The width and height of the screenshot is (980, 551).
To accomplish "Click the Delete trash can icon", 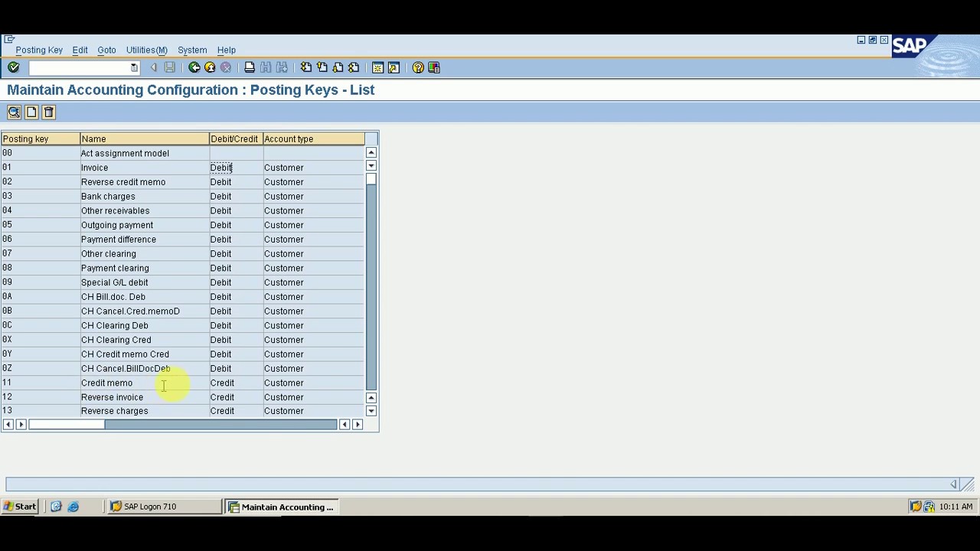I will click(x=48, y=112).
